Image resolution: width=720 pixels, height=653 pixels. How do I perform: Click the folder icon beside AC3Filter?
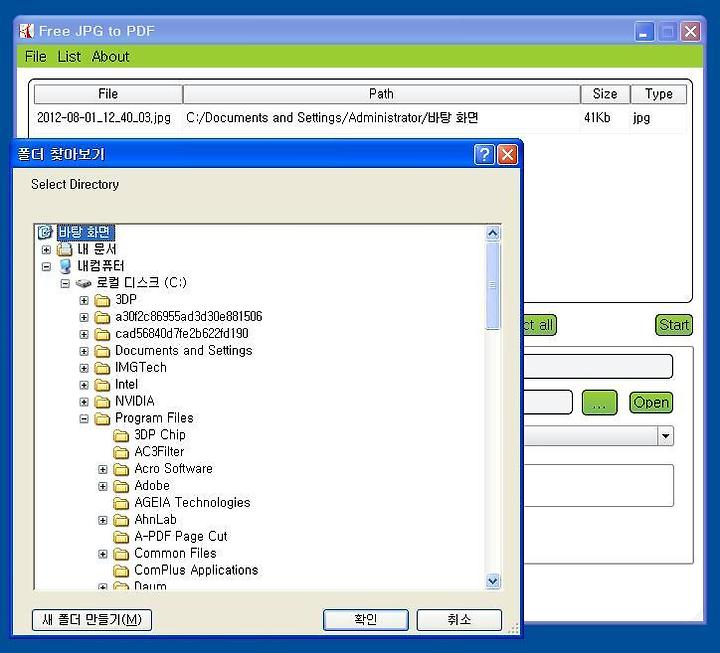click(x=121, y=452)
